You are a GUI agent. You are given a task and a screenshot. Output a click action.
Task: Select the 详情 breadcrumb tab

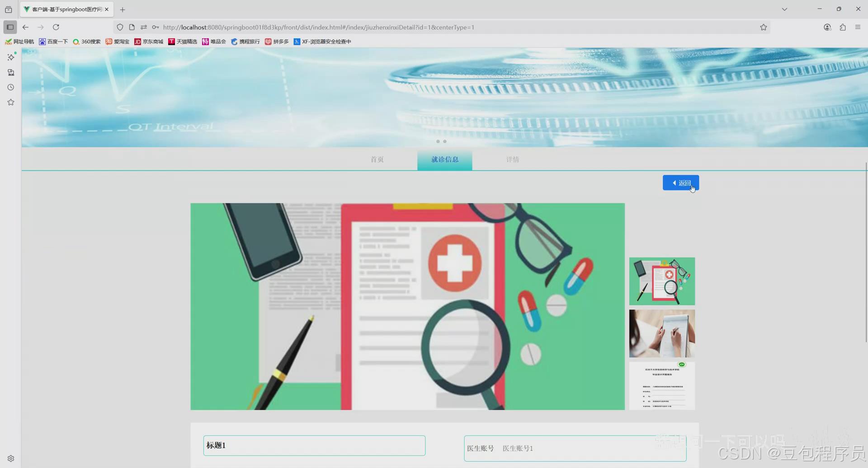point(513,159)
